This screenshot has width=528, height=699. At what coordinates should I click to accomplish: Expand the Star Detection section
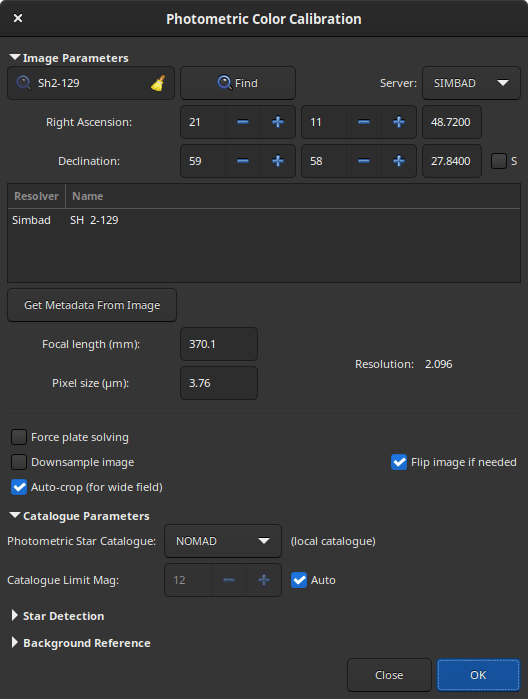[15, 616]
